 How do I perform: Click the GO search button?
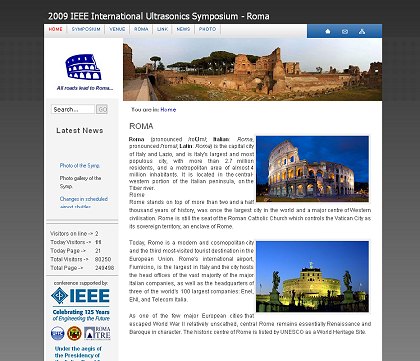102,109
